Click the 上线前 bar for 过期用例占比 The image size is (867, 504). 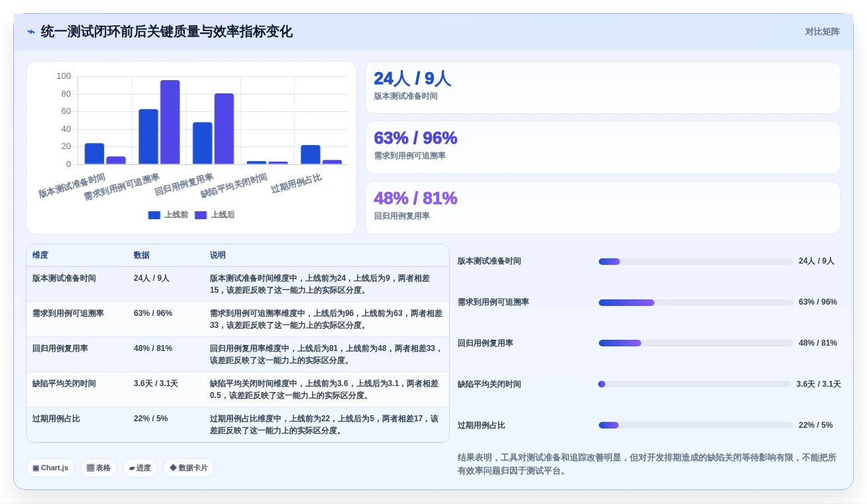click(311, 154)
